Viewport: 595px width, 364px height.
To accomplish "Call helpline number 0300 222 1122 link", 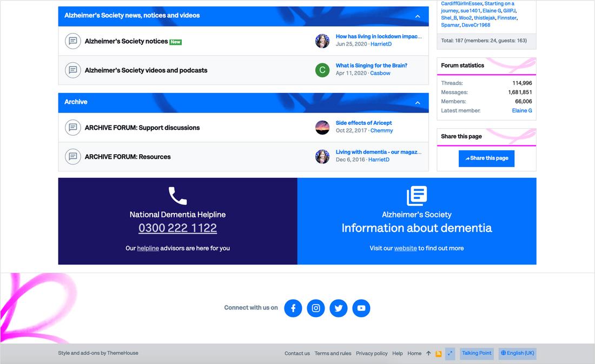I will 177,228.
